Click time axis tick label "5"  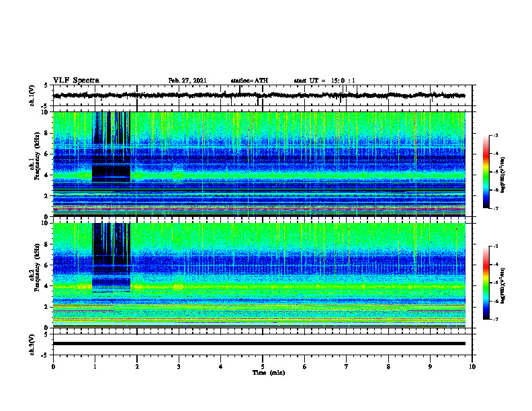coord(263,367)
